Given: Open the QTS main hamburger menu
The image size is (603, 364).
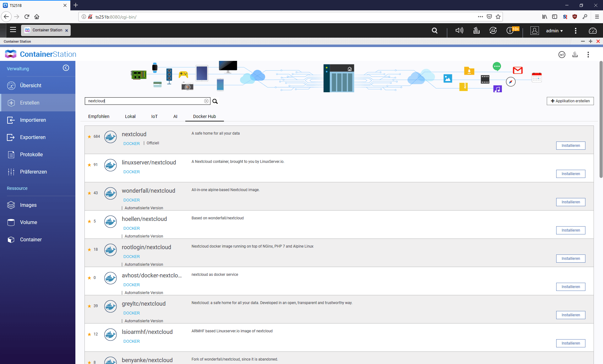Looking at the screenshot, I should (13, 30).
